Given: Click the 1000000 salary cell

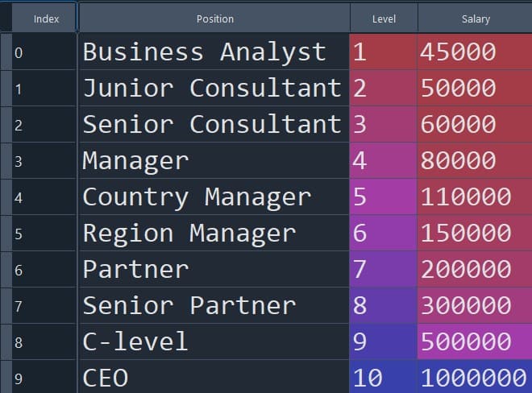Looking at the screenshot, I should click(475, 378).
